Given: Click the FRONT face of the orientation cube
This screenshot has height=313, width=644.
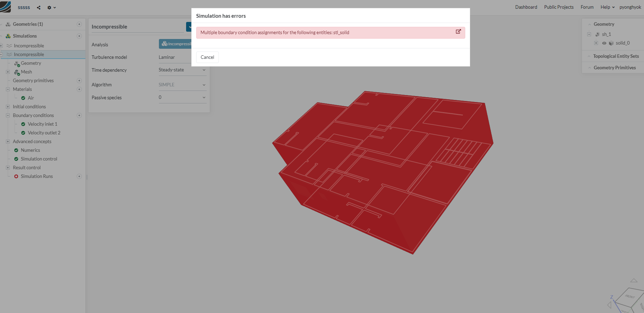Looking at the screenshot, I should [629, 297].
